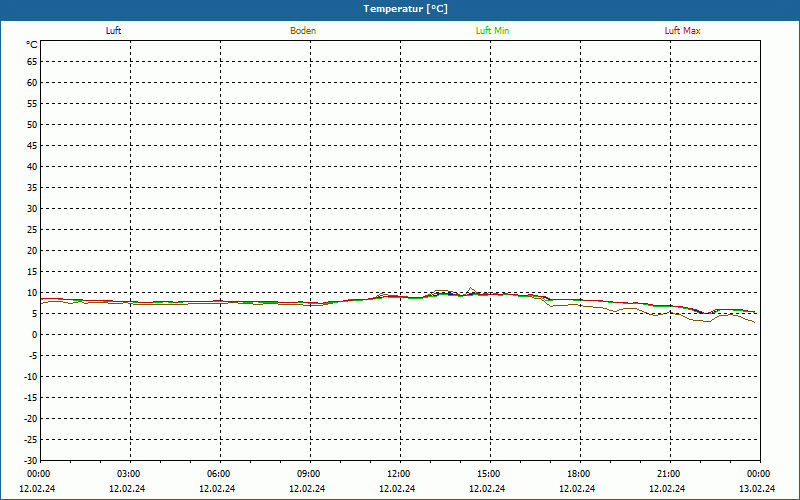Image resolution: width=800 pixels, height=500 pixels.
Task: Click the 12.02.24 date under 12:00
Action: click(397, 488)
